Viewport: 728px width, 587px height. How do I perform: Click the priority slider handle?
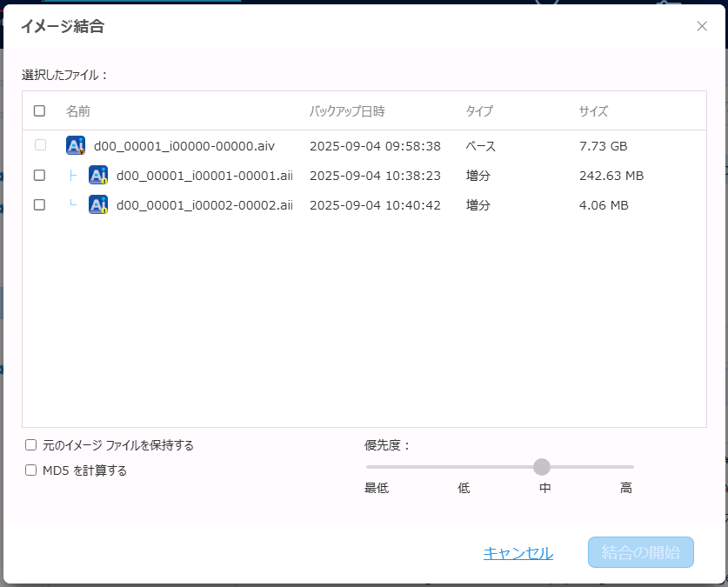[x=542, y=467]
